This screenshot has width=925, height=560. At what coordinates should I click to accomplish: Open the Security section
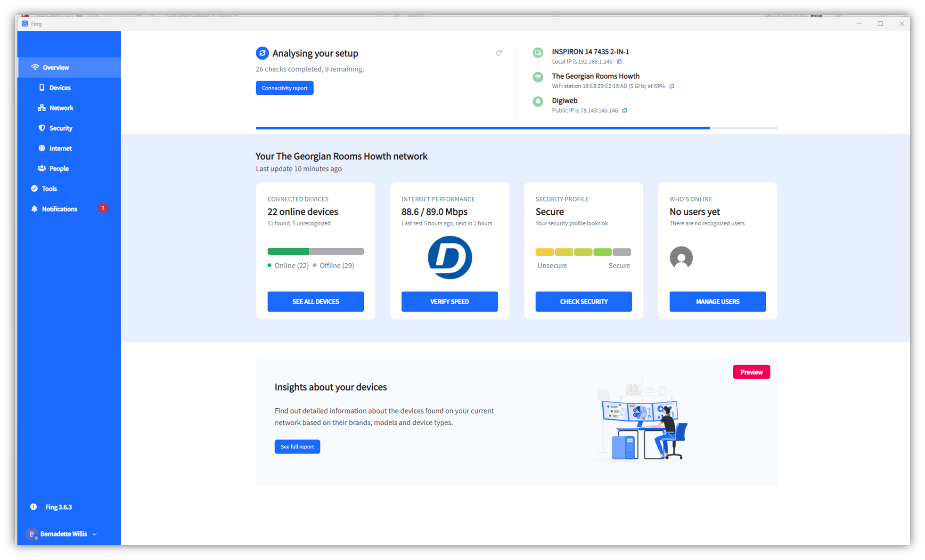pos(60,128)
